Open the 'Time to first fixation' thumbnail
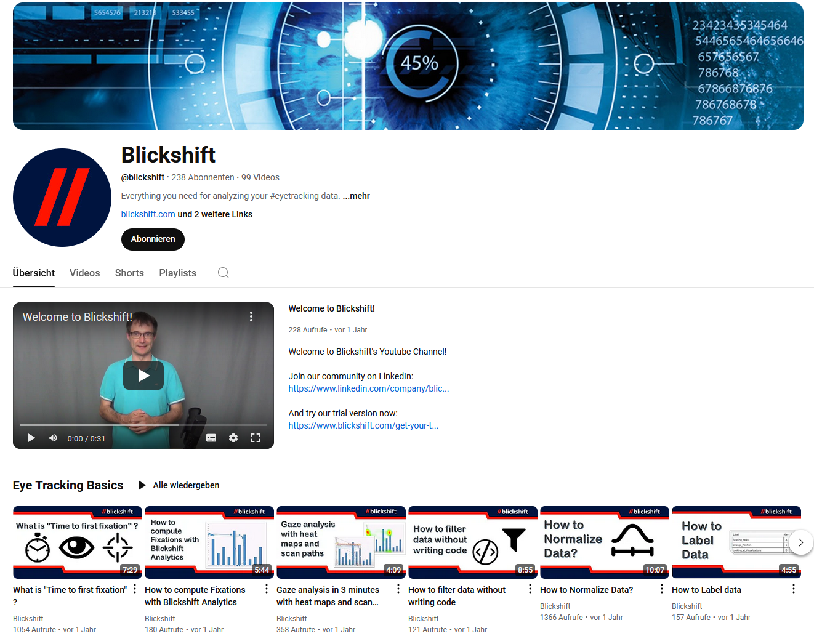The image size is (814, 644). (78, 542)
